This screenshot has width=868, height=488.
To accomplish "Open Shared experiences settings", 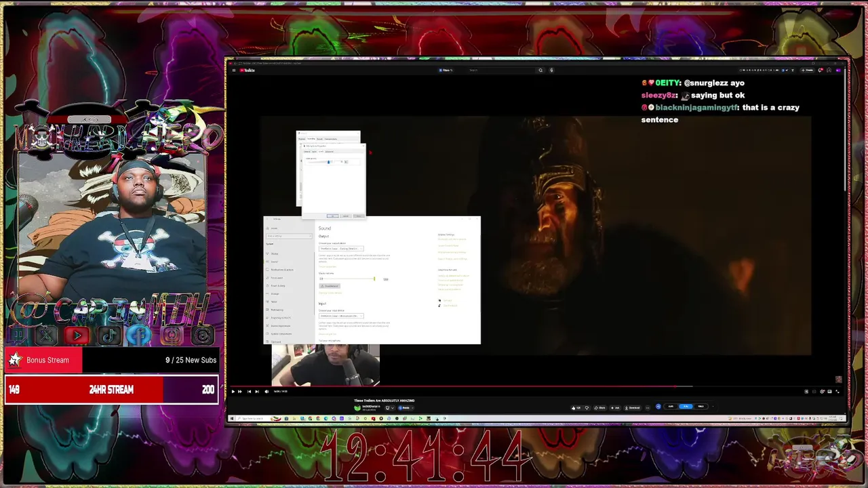I will coord(281,326).
